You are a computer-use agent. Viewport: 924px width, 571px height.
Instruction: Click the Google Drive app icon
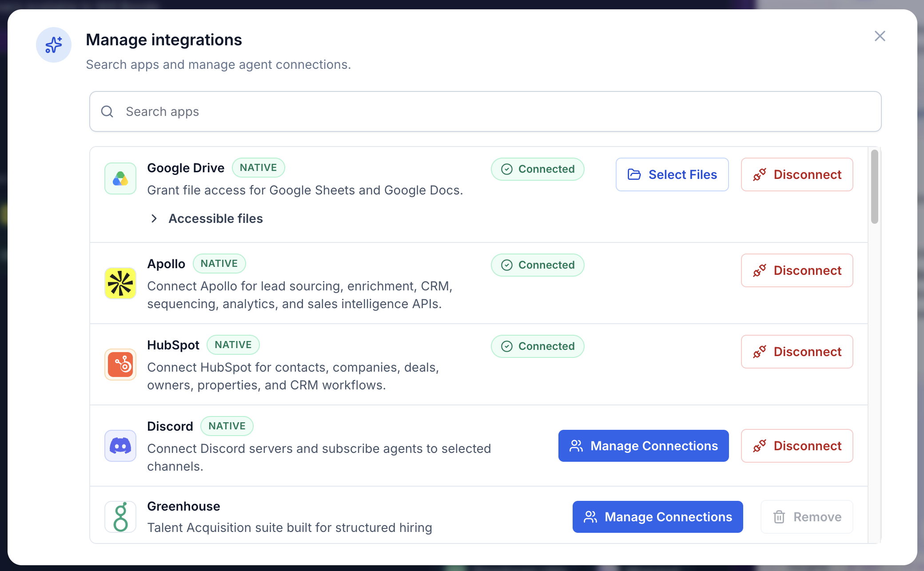pos(120,178)
